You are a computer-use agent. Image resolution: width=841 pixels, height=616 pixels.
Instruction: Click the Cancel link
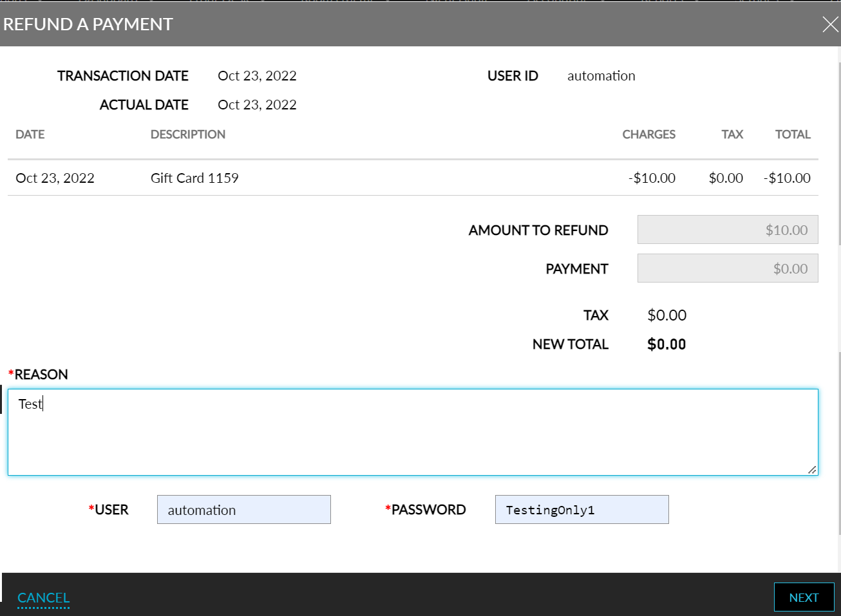[x=43, y=597]
